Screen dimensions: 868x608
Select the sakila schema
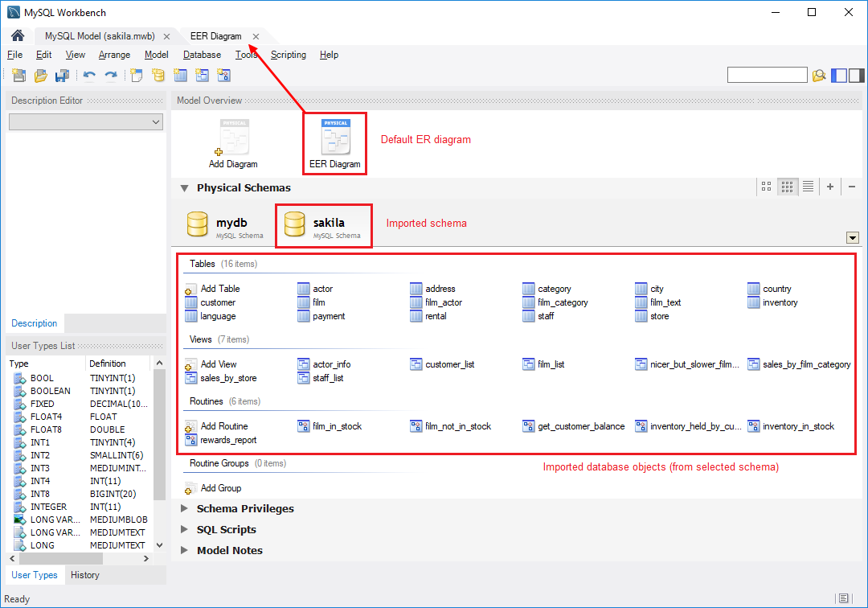[323, 226]
